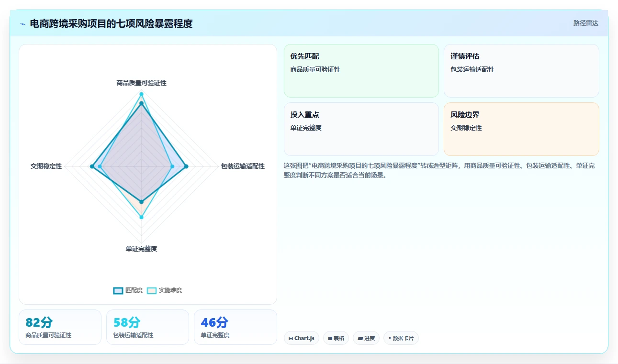Select the 投入重点 card
The width and height of the screenshot is (618, 364).
[361, 129]
